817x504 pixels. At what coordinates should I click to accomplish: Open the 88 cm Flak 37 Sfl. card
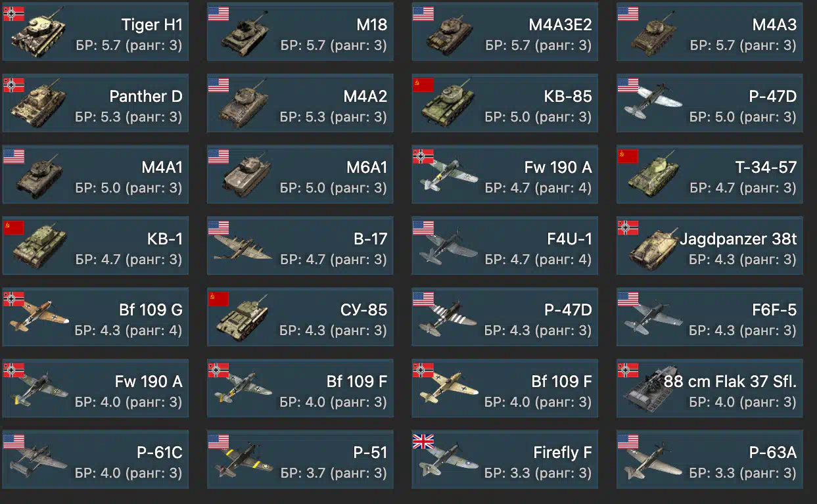pyautogui.click(x=709, y=388)
